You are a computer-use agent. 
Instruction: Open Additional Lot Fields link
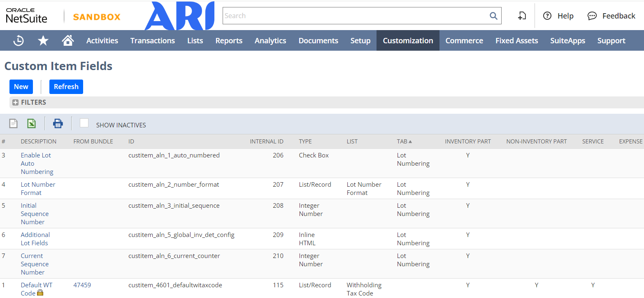click(35, 239)
